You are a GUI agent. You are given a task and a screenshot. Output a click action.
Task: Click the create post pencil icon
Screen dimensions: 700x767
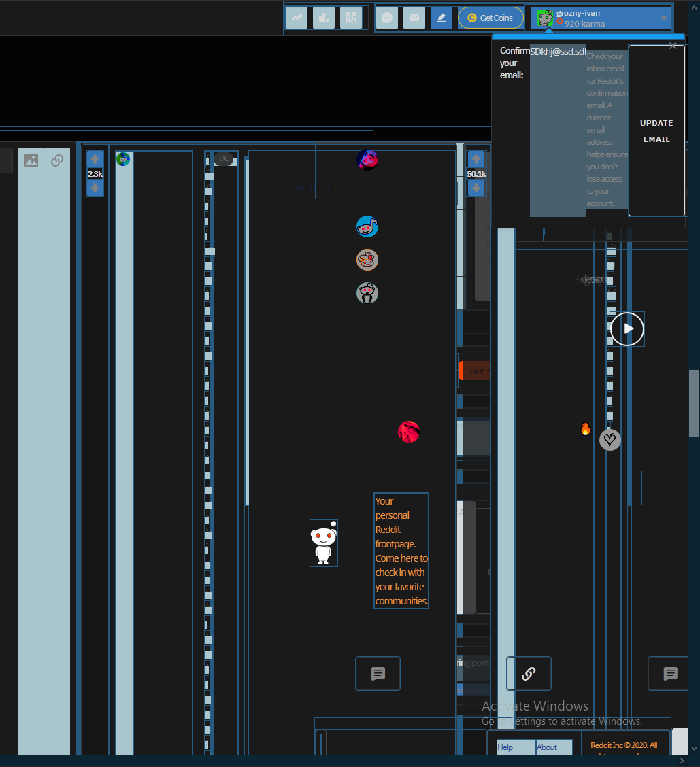click(441, 18)
